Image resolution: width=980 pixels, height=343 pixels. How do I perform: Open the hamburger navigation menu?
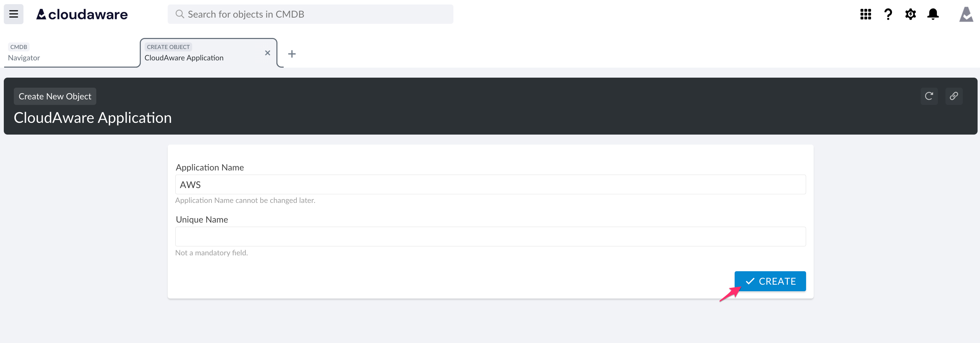tap(14, 14)
